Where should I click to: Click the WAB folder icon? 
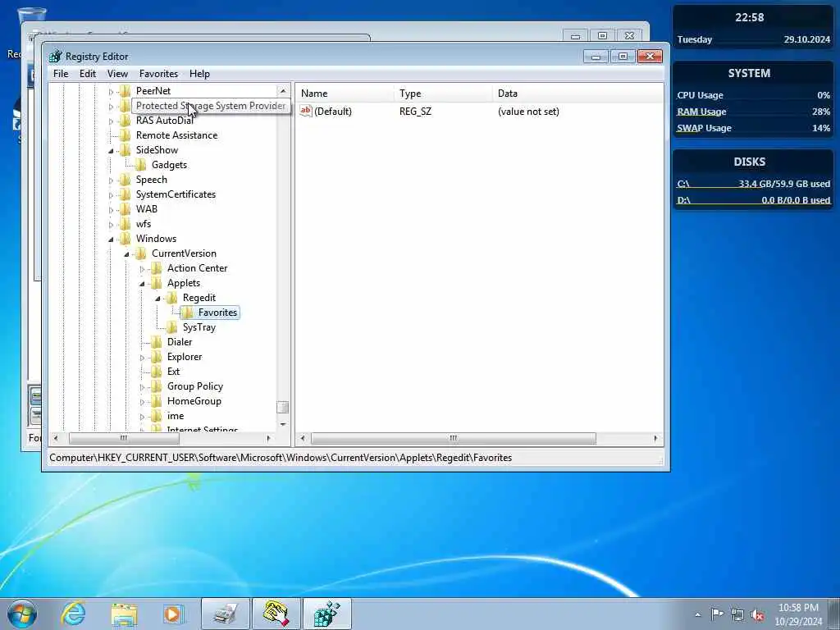[x=126, y=209]
